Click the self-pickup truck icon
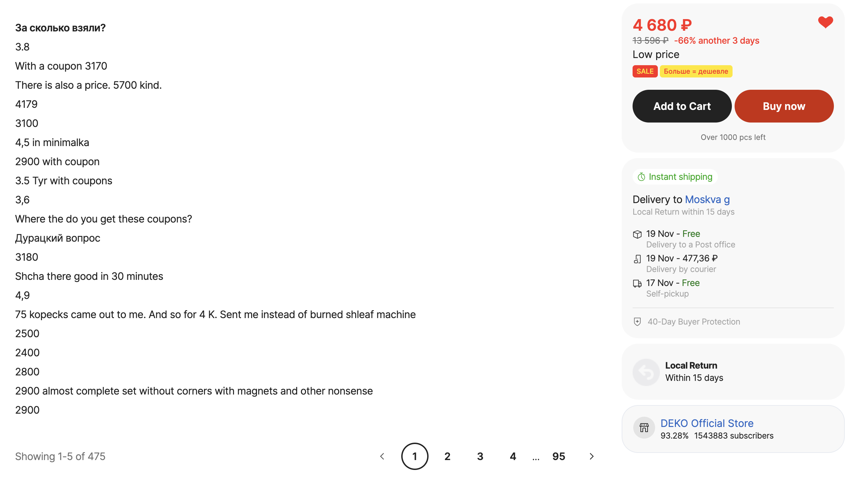This screenshot has width=868, height=486. 637,284
